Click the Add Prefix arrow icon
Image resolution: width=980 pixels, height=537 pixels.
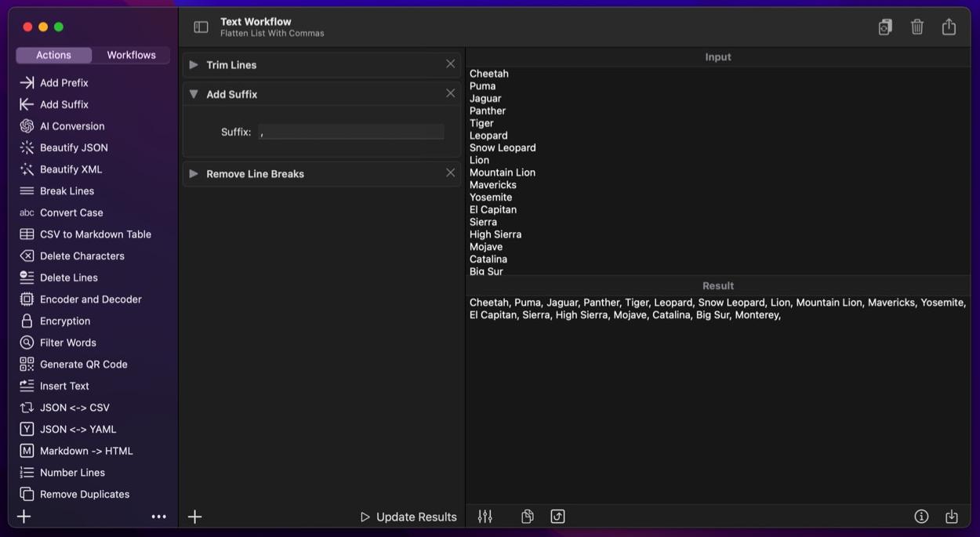(x=27, y=82)
